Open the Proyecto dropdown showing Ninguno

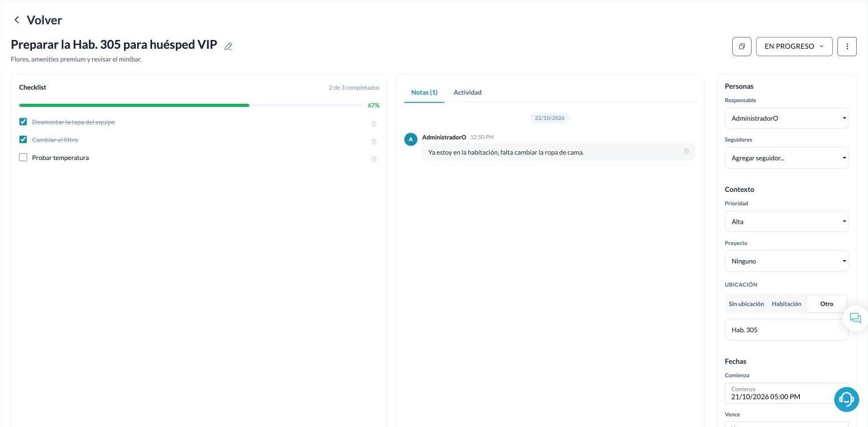[786, 261]
